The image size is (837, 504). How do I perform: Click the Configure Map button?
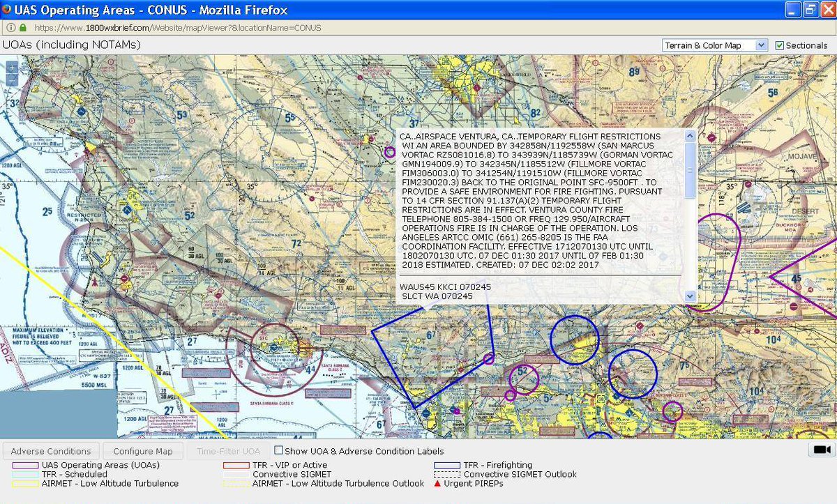point(143,451)
